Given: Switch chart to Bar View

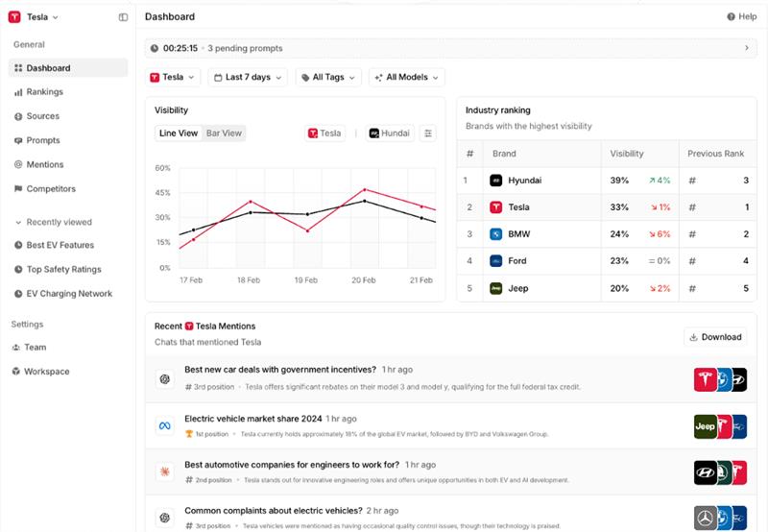Looking at the screenshot, I should [224, 133].
